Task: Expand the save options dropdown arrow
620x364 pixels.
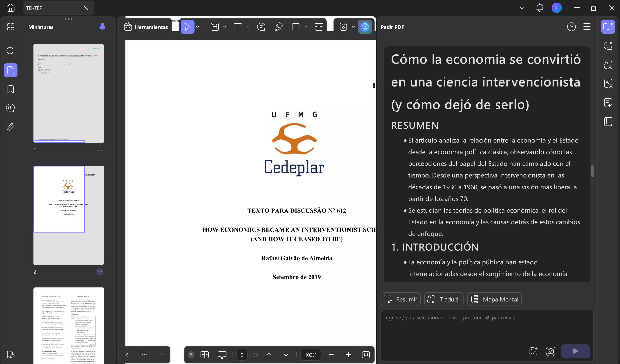Action: 353,27
